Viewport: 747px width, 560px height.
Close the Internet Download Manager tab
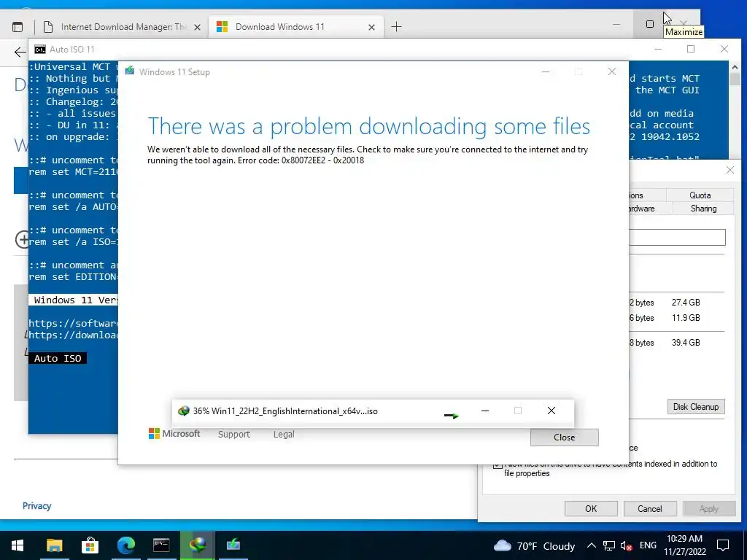197,28
